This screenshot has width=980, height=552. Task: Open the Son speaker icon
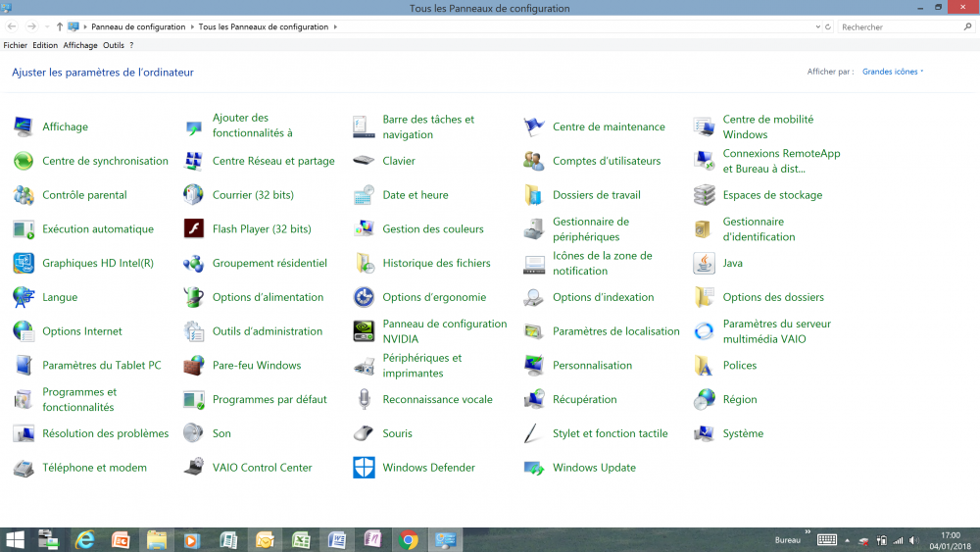(194, 433)
